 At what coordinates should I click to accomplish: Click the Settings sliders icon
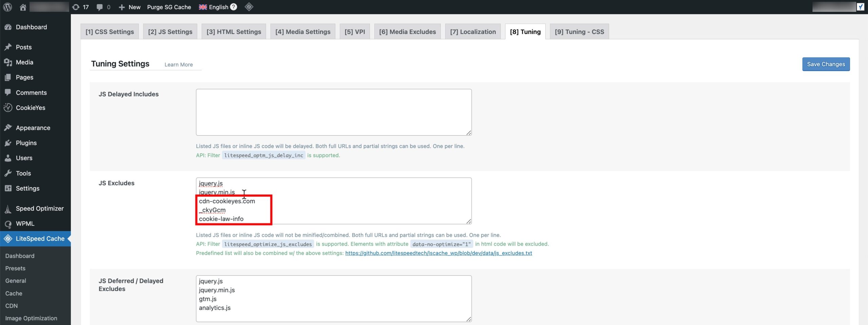[8, 188]
